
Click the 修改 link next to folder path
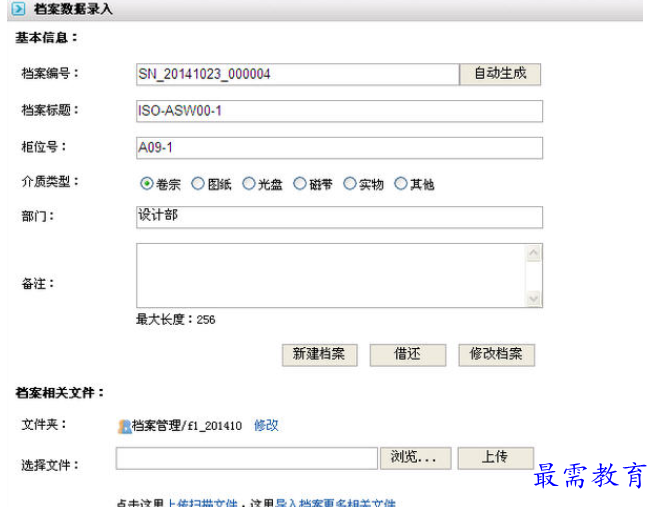pos(266,426)
